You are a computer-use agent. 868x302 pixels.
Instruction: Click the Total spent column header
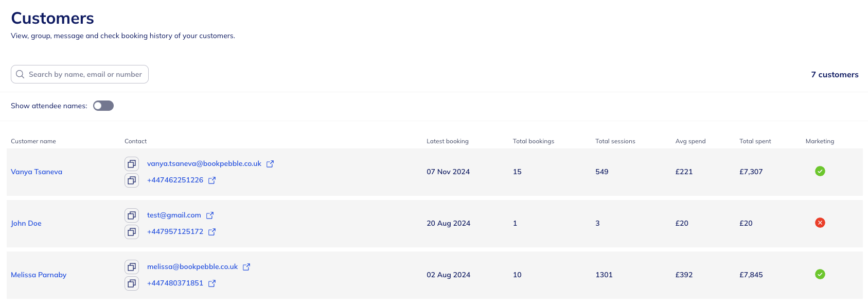(755, 141)
